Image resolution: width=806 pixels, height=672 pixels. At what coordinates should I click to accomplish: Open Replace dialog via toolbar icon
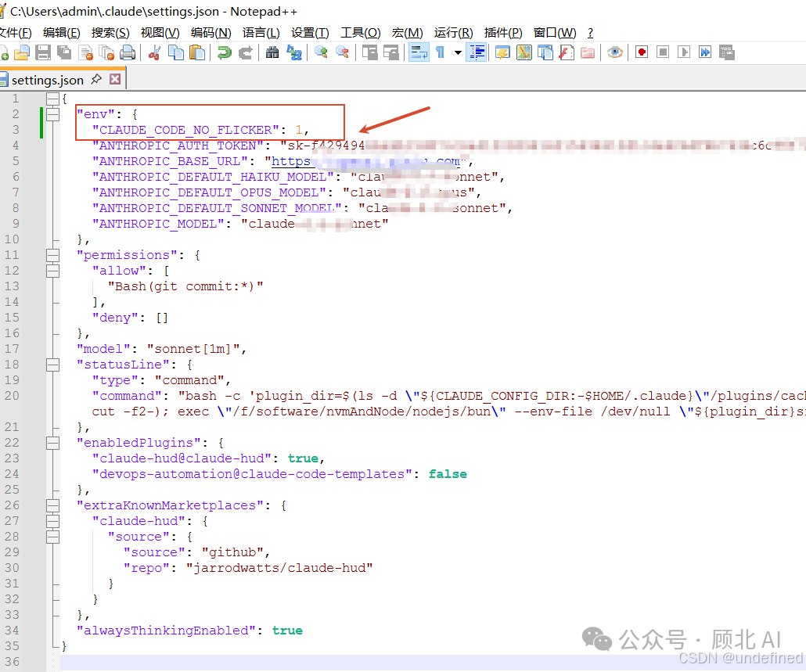[294, 52]
